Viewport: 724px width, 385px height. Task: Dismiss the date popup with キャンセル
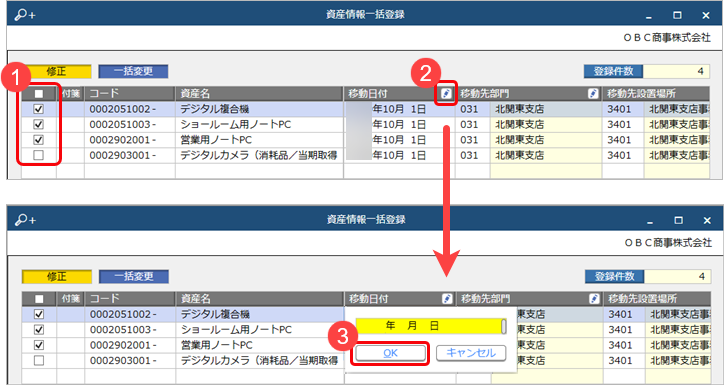coord(471,353)
